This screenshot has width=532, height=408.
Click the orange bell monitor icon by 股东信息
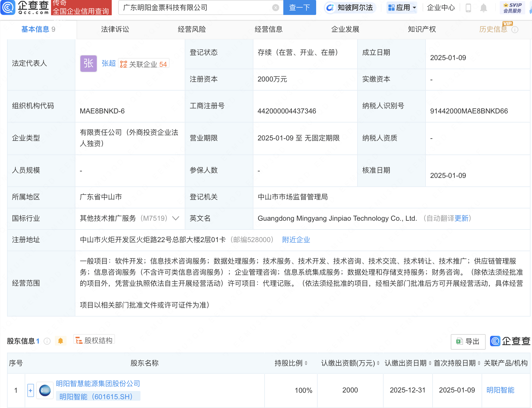(60, 341)
